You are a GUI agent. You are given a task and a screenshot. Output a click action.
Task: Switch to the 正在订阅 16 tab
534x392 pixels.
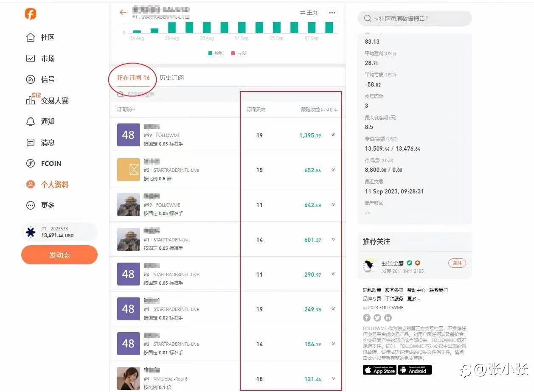(x=133, y=78)
